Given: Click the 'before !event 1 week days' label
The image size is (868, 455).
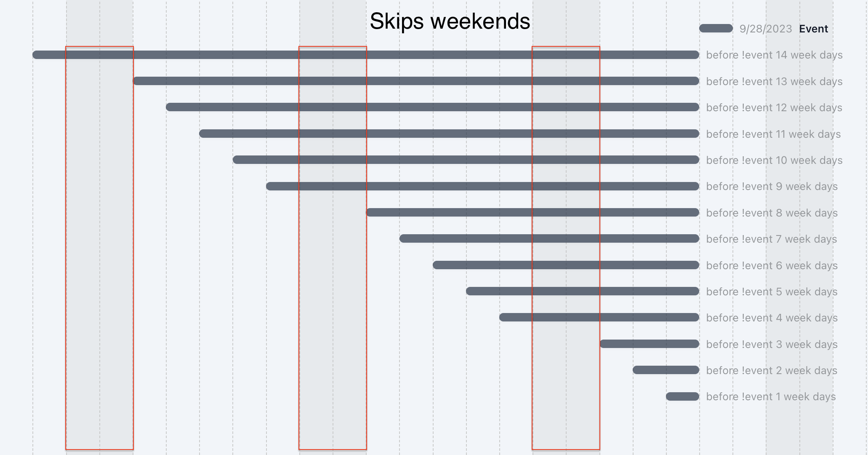Looking at the screenshot, I should [x=771, y=397].
